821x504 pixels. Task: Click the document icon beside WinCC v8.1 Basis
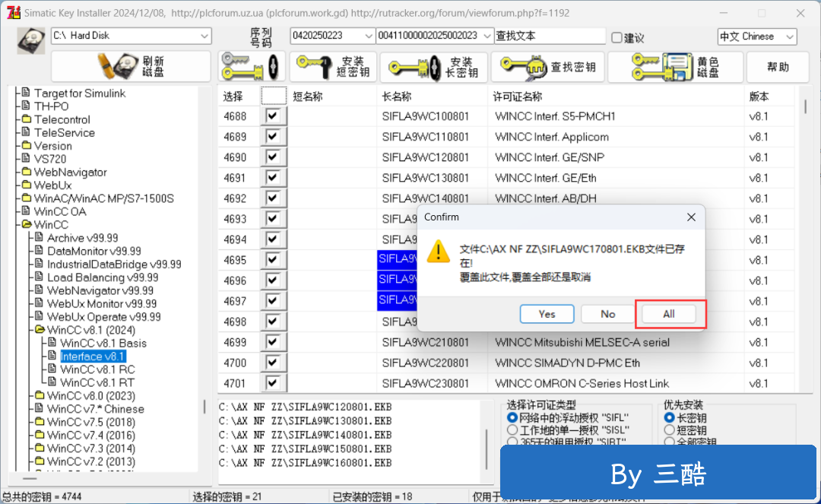click(52, 342)
